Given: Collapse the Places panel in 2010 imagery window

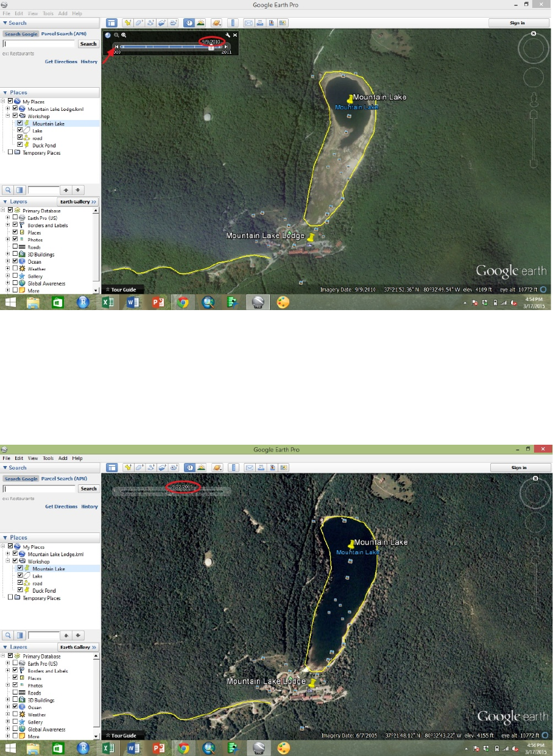Looking at the screenshot, I should (5, 93).
